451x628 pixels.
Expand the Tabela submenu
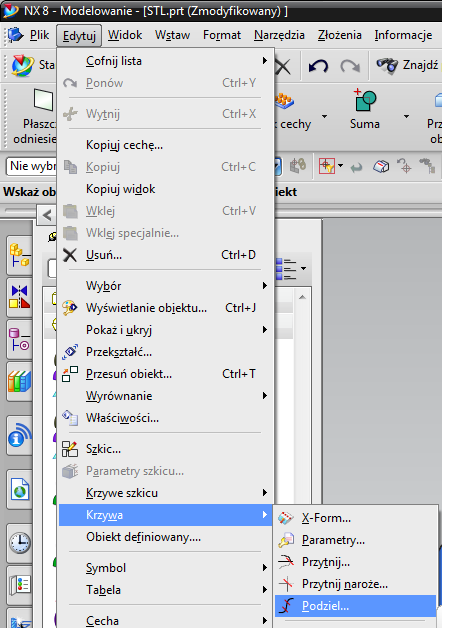point(166,590)
